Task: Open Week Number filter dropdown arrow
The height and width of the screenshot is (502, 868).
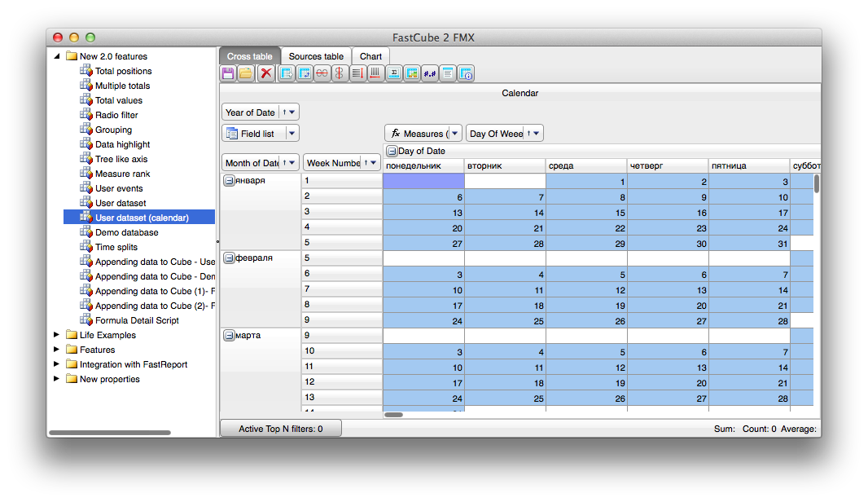Action: [374, 162]
